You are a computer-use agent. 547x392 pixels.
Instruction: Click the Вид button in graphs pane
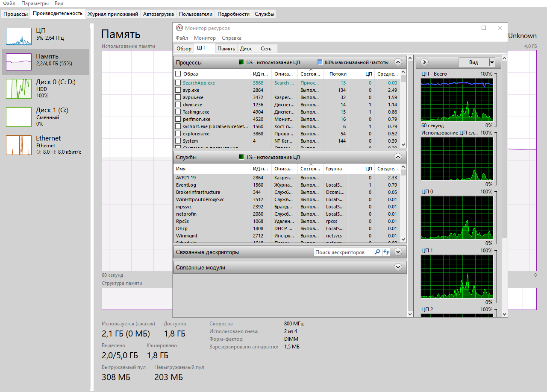pos(473,62)
